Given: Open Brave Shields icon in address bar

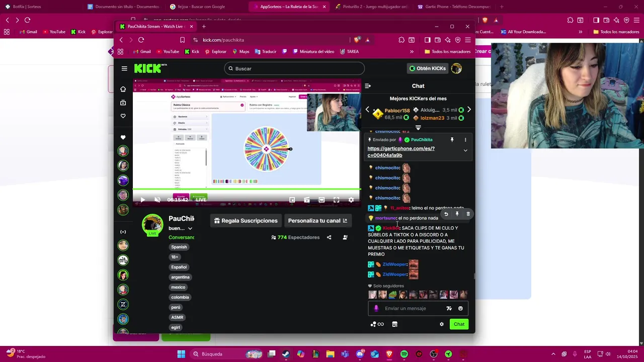Looking at the screenshot, I should click(x=357, y=40).
